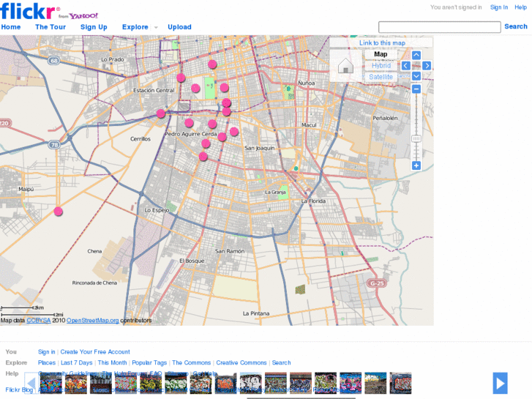Pan the map left with arrow
The image size is (532, 399).
[x=405, y=66]
